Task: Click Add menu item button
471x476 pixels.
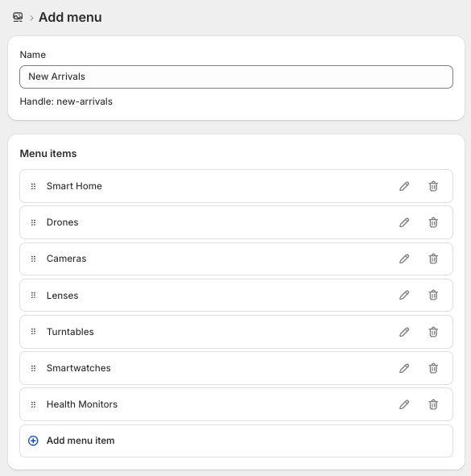Action: point(236,441)
